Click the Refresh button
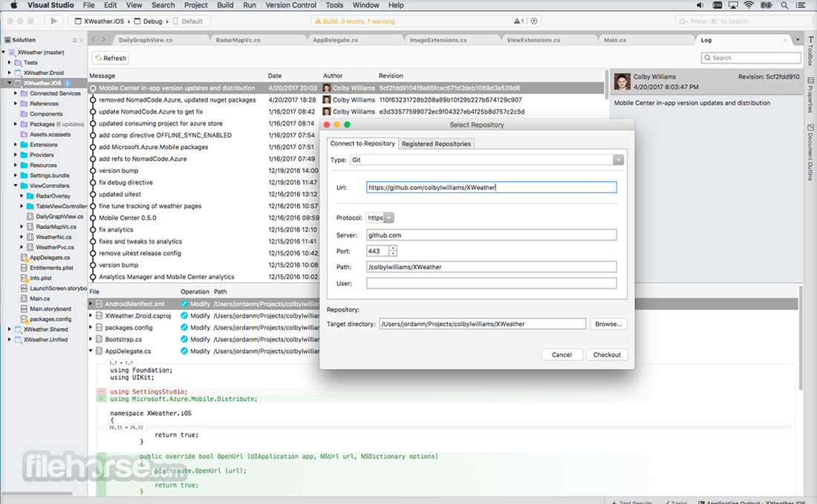This screenshot has height=504, width=817. tap(111, 59)
